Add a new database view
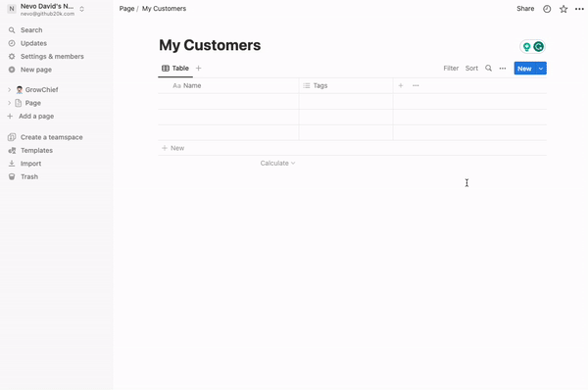Image resolution: width=588 pixels, height=390 pixels. [x=198, y=69]
